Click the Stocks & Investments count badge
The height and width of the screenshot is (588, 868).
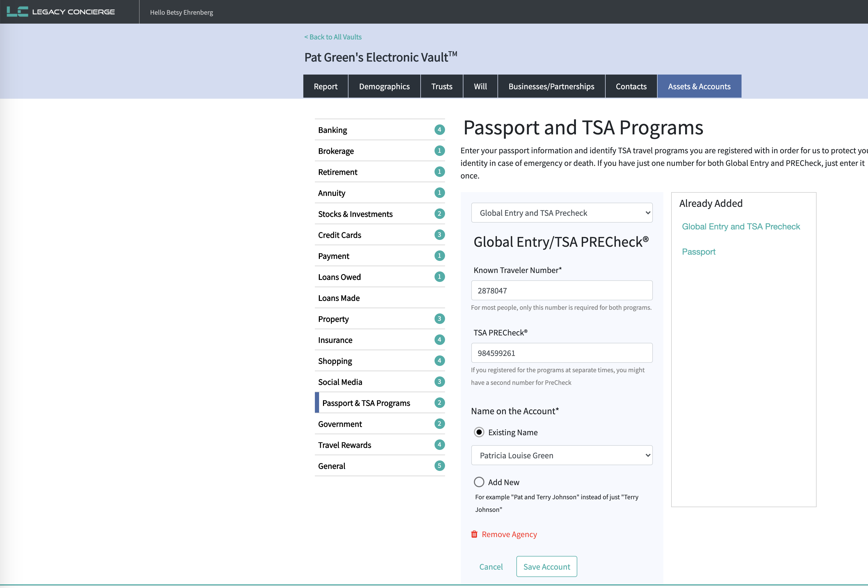439,214
